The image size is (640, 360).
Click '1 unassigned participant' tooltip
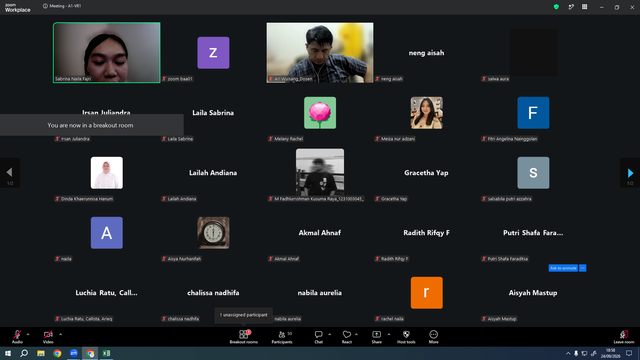coord(244,315)
